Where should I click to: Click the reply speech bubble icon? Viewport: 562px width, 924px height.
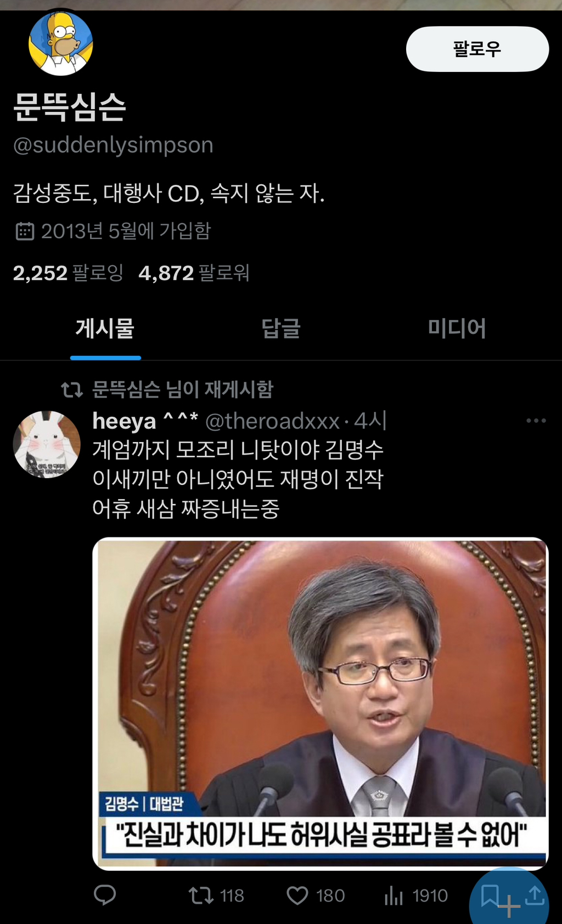click(105, 895)
